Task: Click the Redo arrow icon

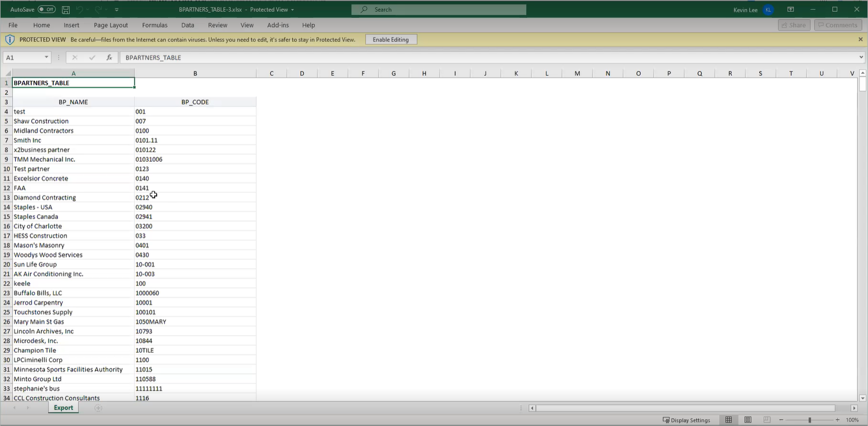Action: [x=99, y=9]
